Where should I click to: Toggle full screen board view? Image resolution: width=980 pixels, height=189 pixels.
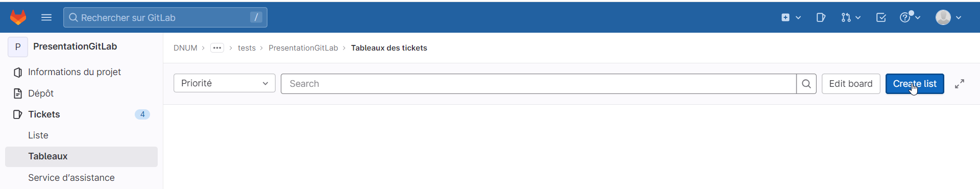click(960, 84)
